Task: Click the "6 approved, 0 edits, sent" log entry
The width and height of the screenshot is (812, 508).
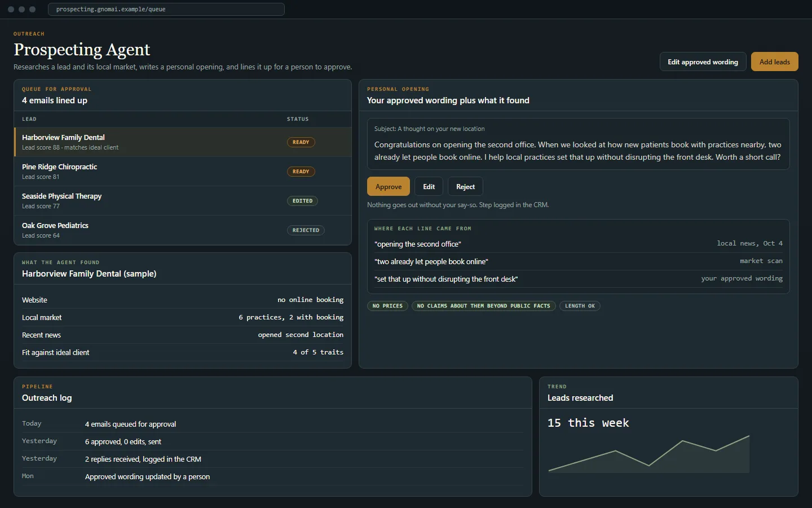Action: pyautogui.click(x=273, y=441)
